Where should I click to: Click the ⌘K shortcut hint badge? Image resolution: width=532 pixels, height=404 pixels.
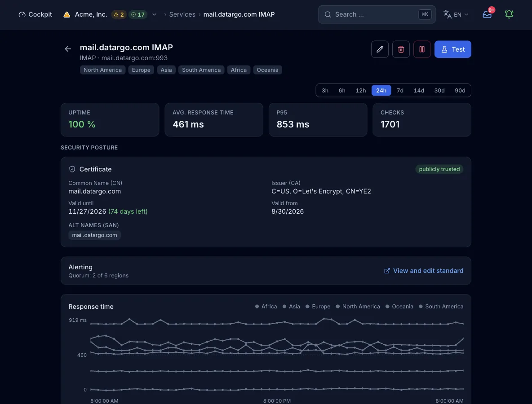tap(425, 14)
